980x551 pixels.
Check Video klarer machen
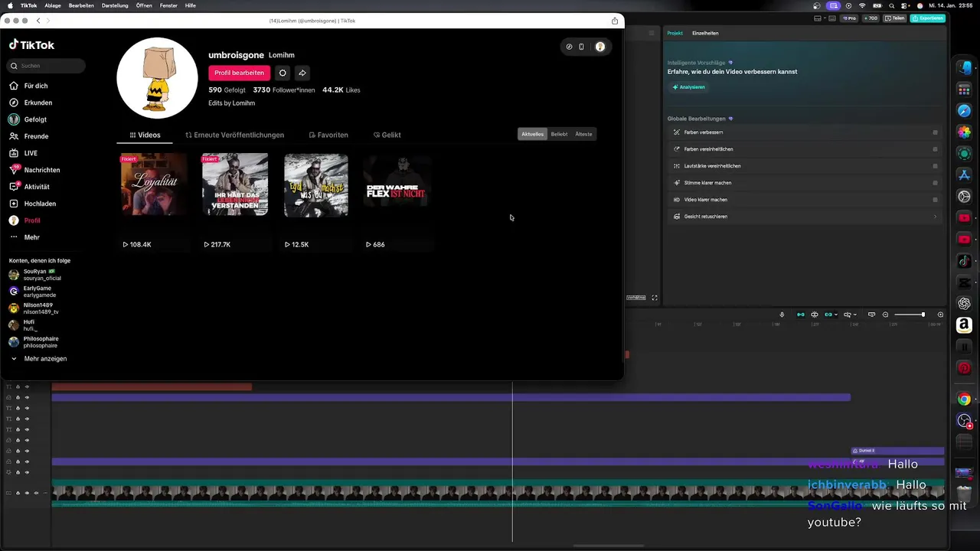935,200
